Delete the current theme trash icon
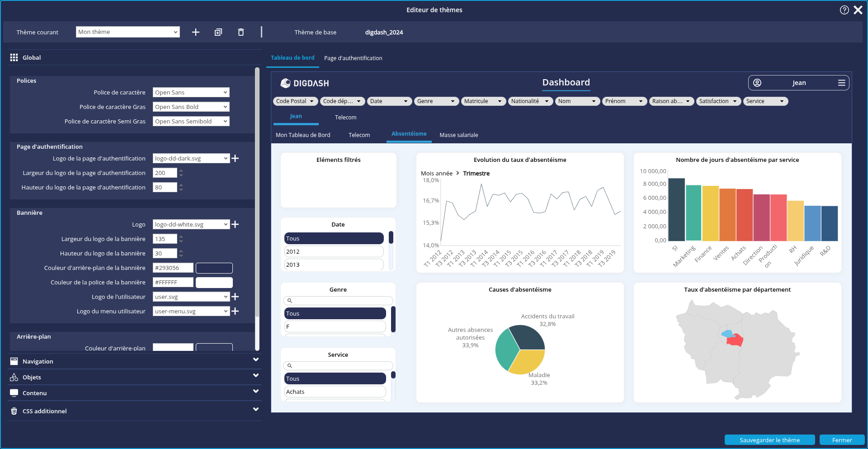This screenshot has width=868, height=449. [x=241, y=32]
